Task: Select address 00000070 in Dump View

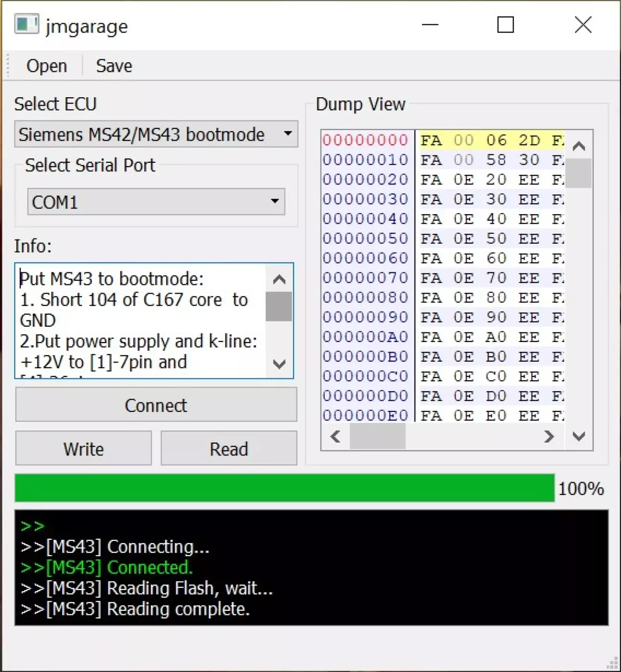Action: pyautogui.click(x=365, y=277)
